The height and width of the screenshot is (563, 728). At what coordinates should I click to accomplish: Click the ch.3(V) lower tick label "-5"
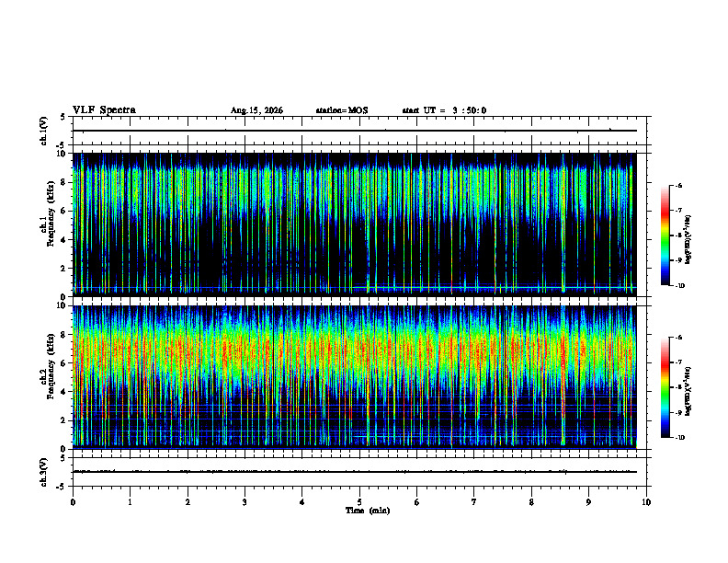[x=62, y=487]
